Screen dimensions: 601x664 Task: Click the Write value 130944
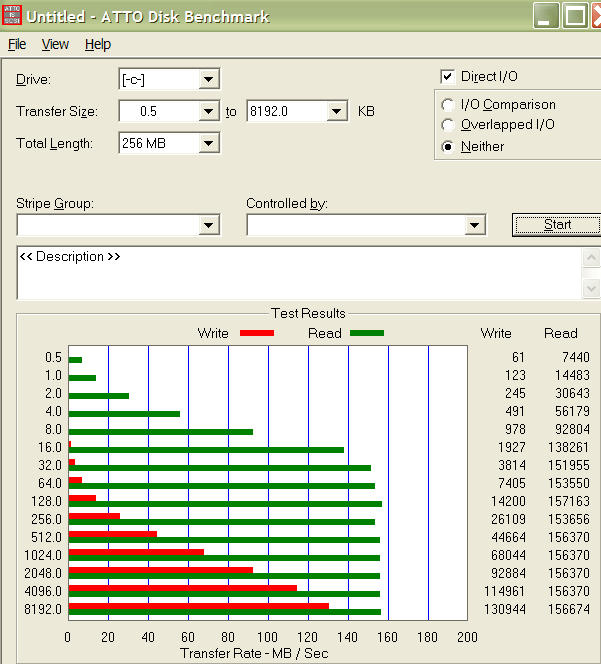[505, 609]
